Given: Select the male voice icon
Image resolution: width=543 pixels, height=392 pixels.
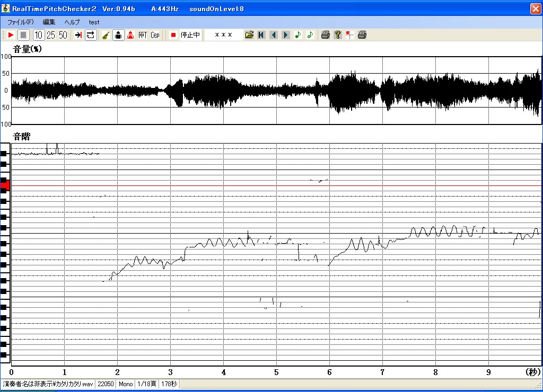Looking at the screenshot, I should click(x=118, y=35).
